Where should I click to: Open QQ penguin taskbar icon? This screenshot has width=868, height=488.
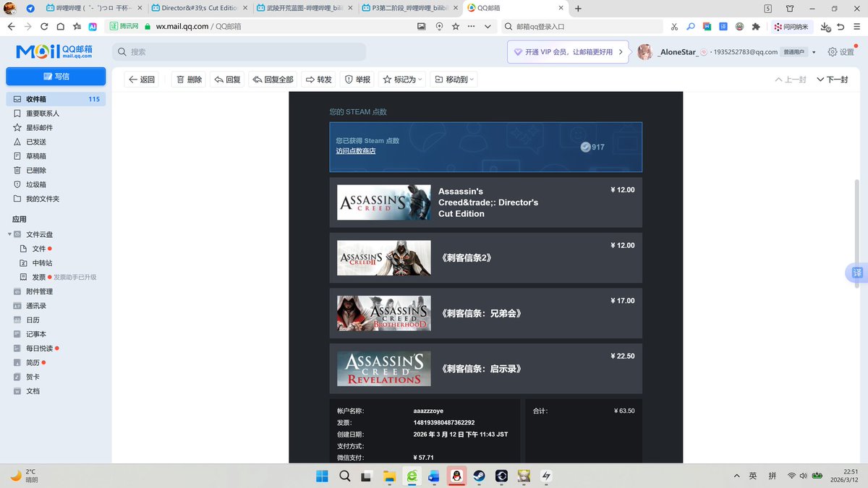coord(456,476)
